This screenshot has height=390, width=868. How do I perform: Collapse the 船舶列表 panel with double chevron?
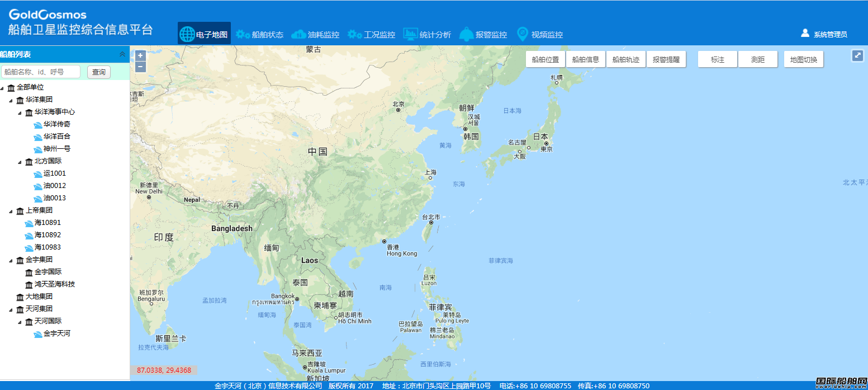tap(122, 54)
